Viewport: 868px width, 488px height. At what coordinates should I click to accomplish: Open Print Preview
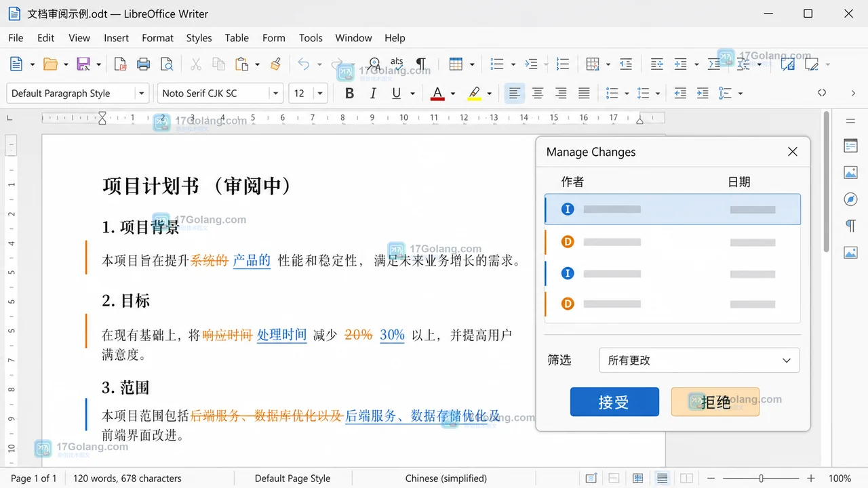pos(166,64)
